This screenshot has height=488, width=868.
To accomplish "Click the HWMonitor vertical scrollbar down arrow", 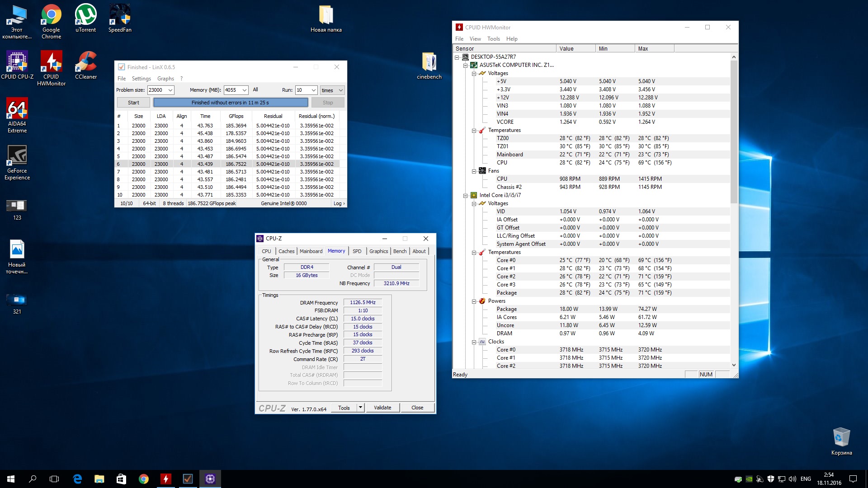I will pyautogui.click(x=734, y=365).
